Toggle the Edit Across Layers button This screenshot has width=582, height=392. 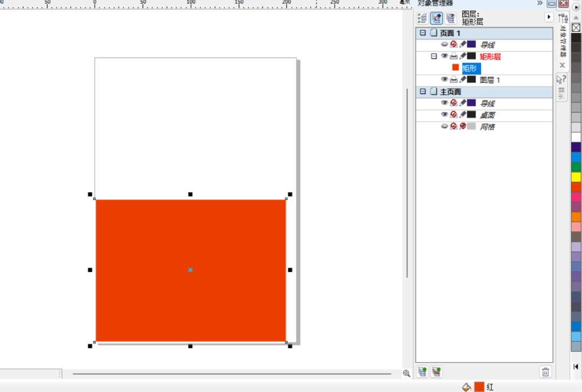[x=436, y=18]
